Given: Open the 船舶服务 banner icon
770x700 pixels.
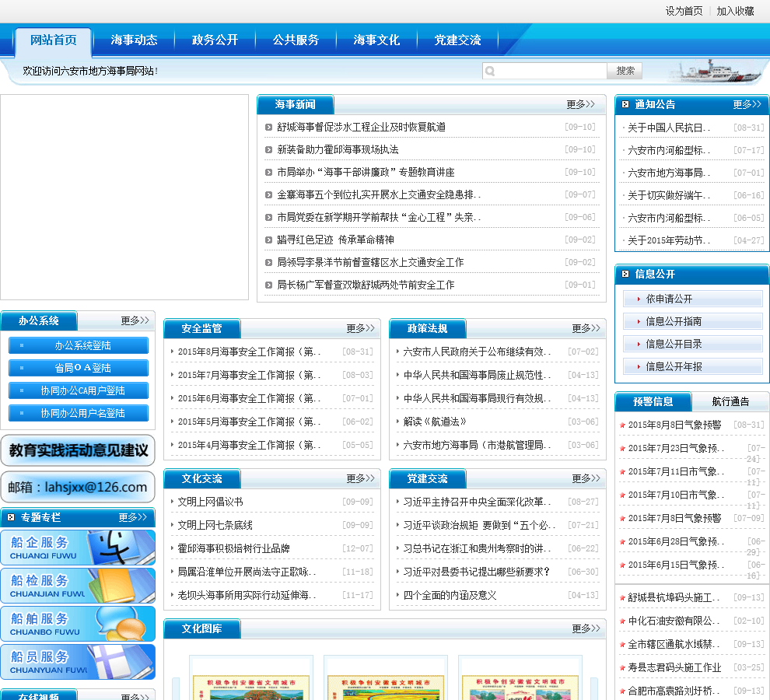Looking at the screenshot, I should (78, 623).
